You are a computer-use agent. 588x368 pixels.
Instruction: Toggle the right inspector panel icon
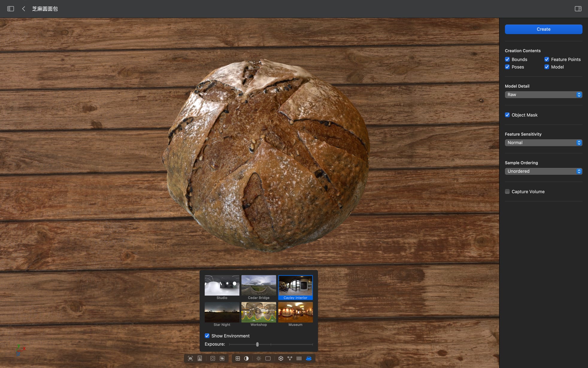click(578, 9)
